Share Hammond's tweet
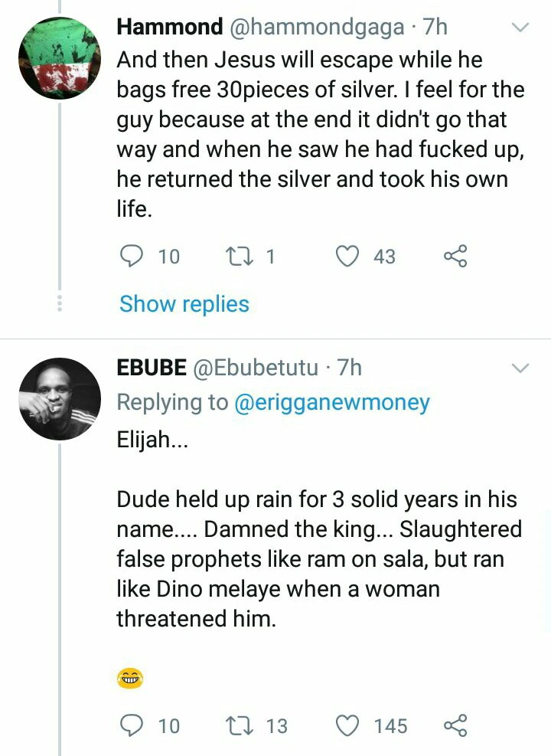This screenshot has height=756, width=551. click(x=455, y=256)
